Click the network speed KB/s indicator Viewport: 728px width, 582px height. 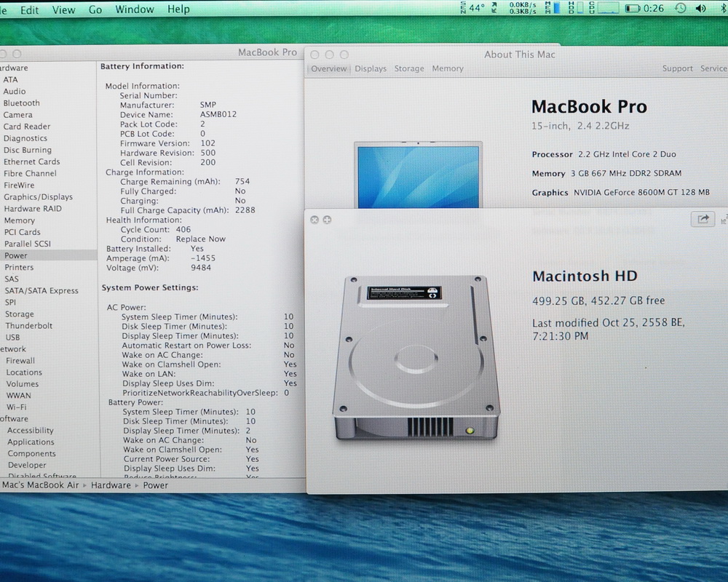pyautogui.click(x=522, y=8)
